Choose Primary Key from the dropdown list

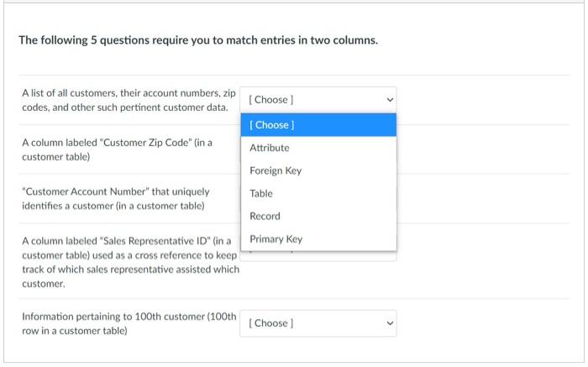coord(318,239)
